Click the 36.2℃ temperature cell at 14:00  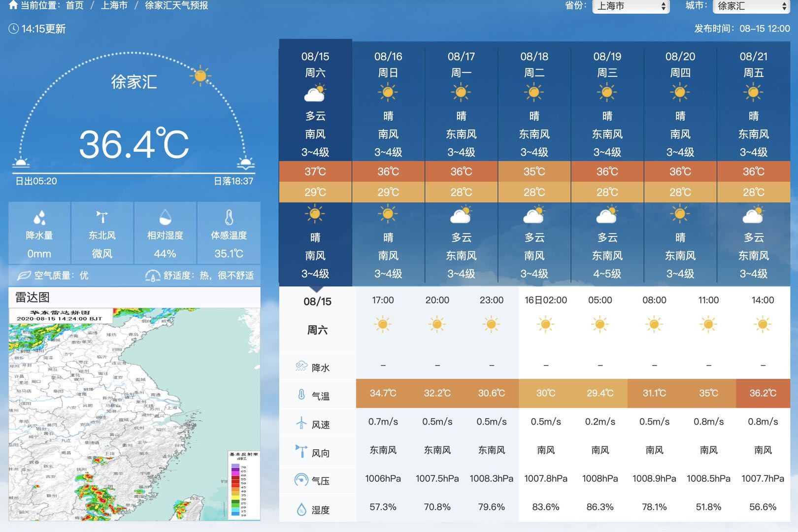pos(763,393)
